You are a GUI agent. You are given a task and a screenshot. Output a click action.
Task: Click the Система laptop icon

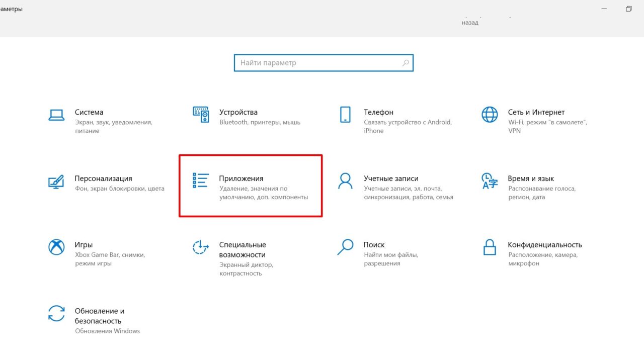(56, 115)
